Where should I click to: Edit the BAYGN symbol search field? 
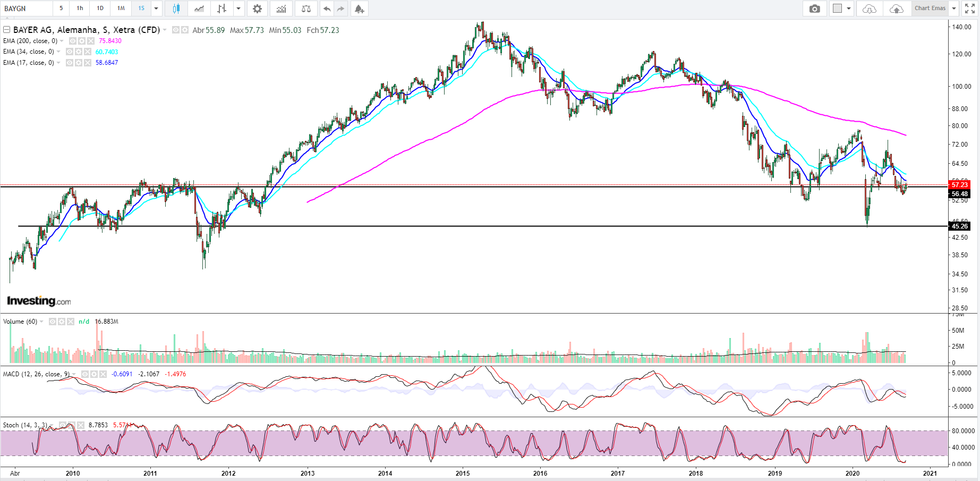(27, 9)
